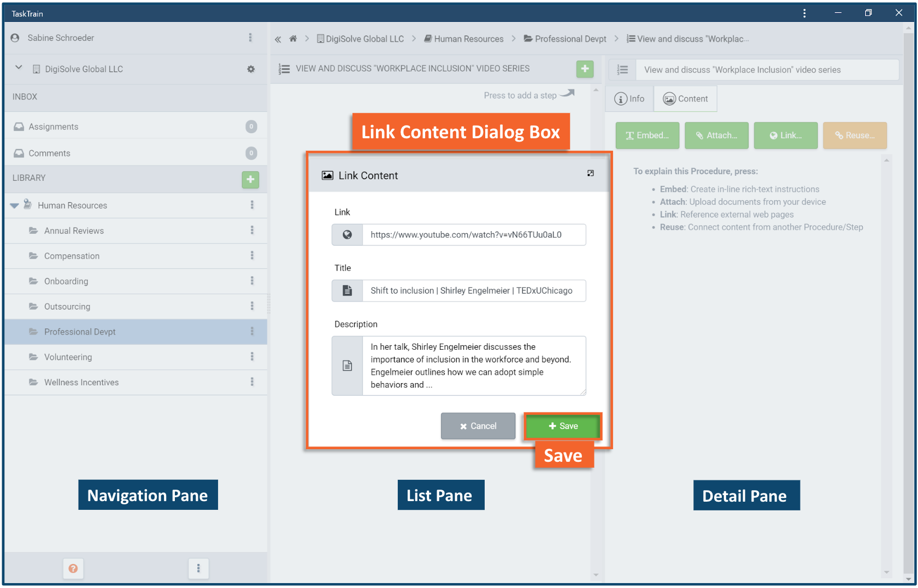This screenshot has width=918, height=588.
Task: Open Assignments in the inbox
Action: (54, 127)
